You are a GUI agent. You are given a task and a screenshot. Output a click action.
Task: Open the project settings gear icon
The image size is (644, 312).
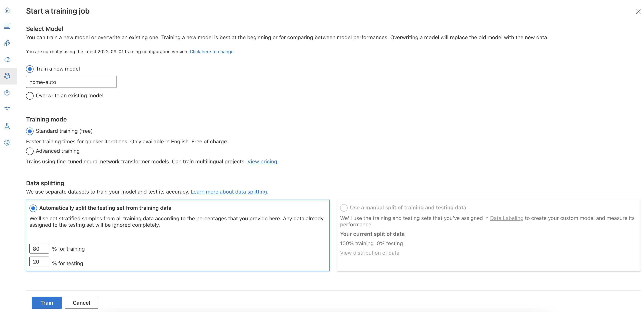click(7, 143)
